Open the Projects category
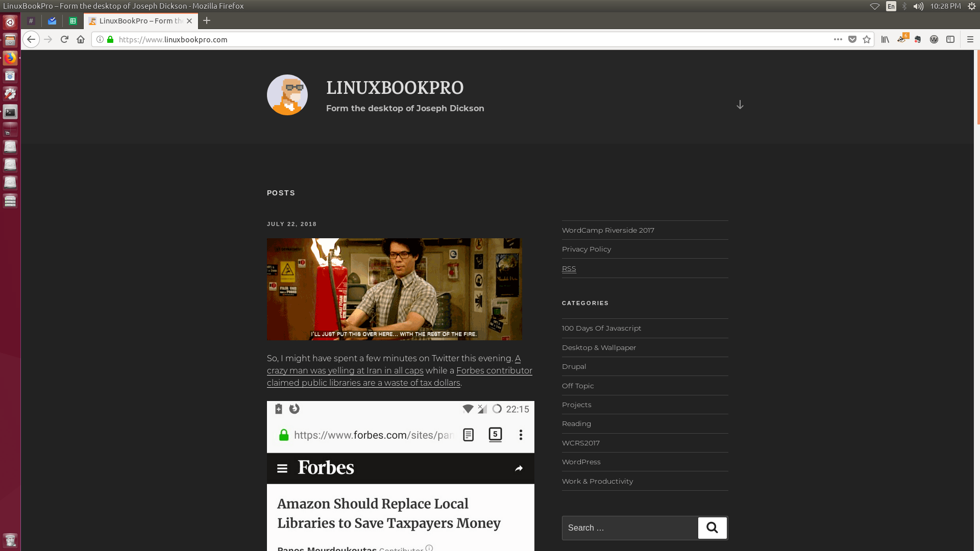Viewport: 980px width, 551px height. [577, 405]
